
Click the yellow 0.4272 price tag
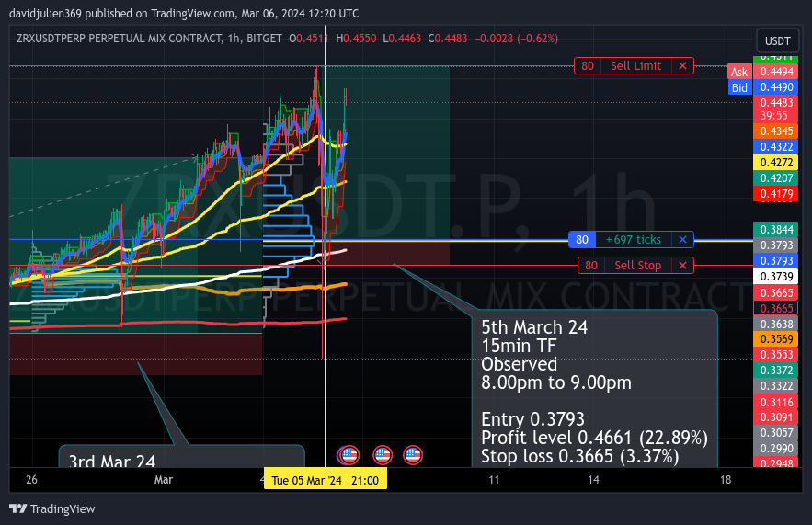coord(776,163)
